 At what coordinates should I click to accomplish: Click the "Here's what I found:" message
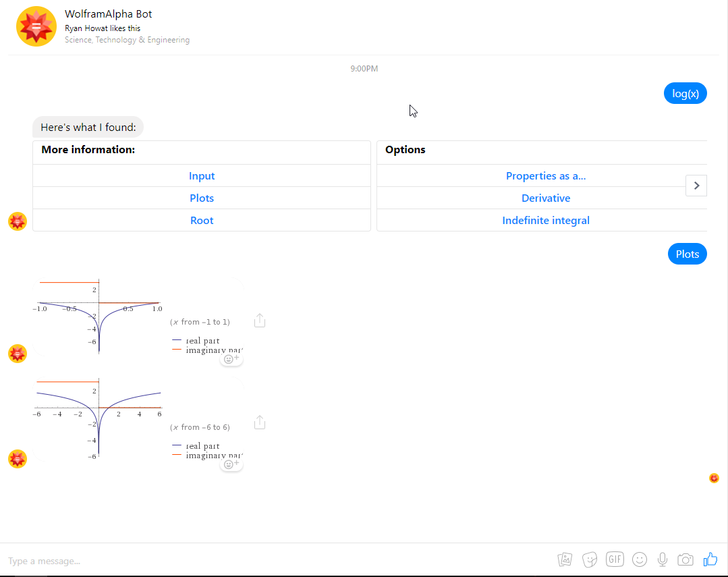[x=88, y=128]
